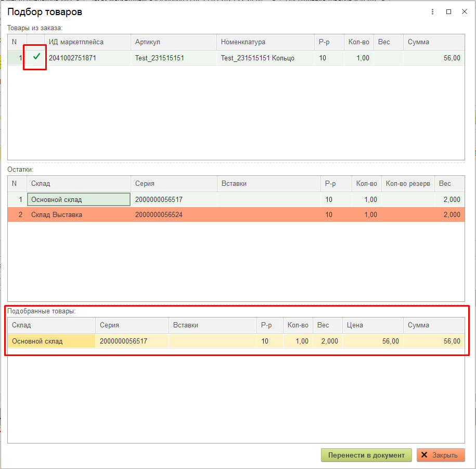Click the Артикул column header

(174, 42)
